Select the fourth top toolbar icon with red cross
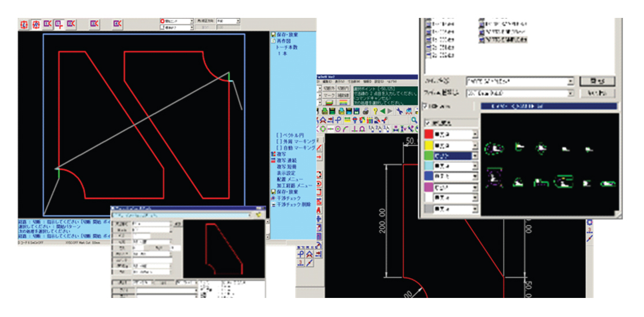The width and height of the screenshot is (644, 317). pos(59,24)
